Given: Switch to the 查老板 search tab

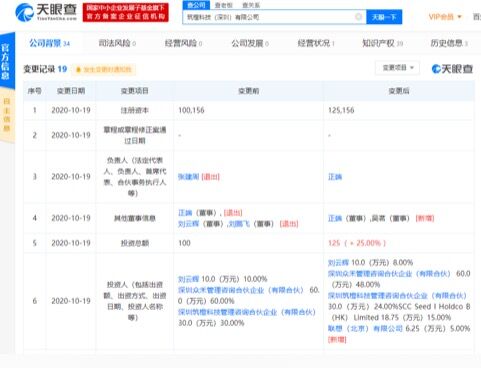Looking at the screenshot, I should [223, 5].
